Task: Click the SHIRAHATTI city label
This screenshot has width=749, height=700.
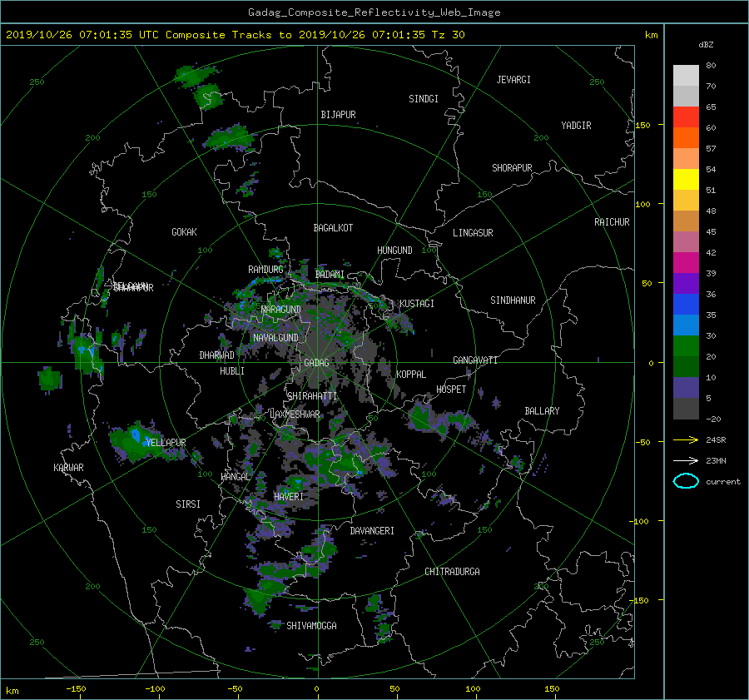Action: (x=312, y=396)
